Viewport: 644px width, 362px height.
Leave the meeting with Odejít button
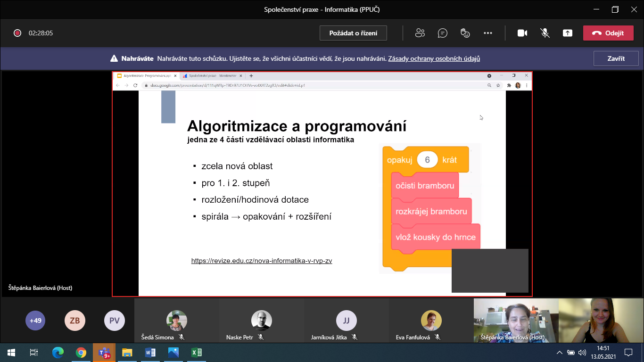click(x=608, y=33)
